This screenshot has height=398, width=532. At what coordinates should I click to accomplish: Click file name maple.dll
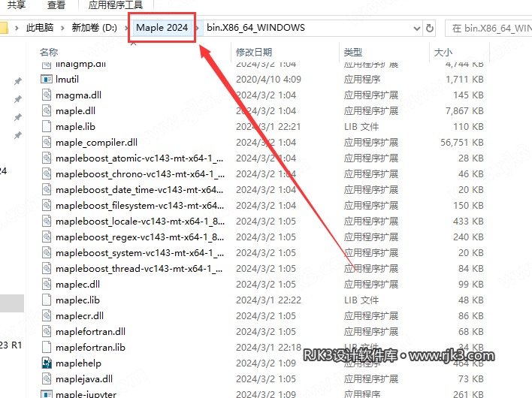(75, 110)
